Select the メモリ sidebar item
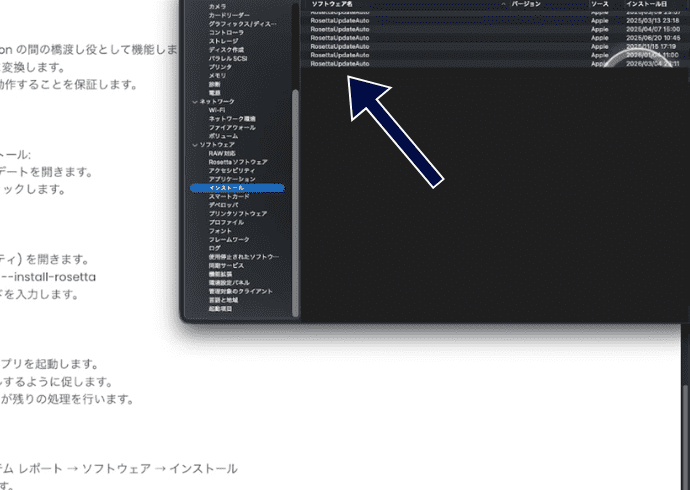The image size is (690, 490). point(217,76)
